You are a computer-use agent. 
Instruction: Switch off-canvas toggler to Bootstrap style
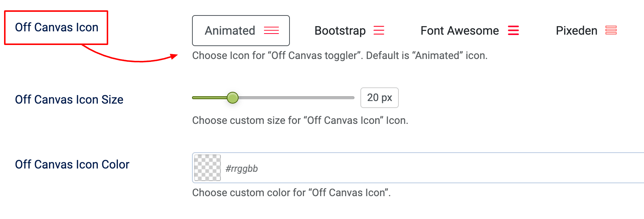(349, 31)
